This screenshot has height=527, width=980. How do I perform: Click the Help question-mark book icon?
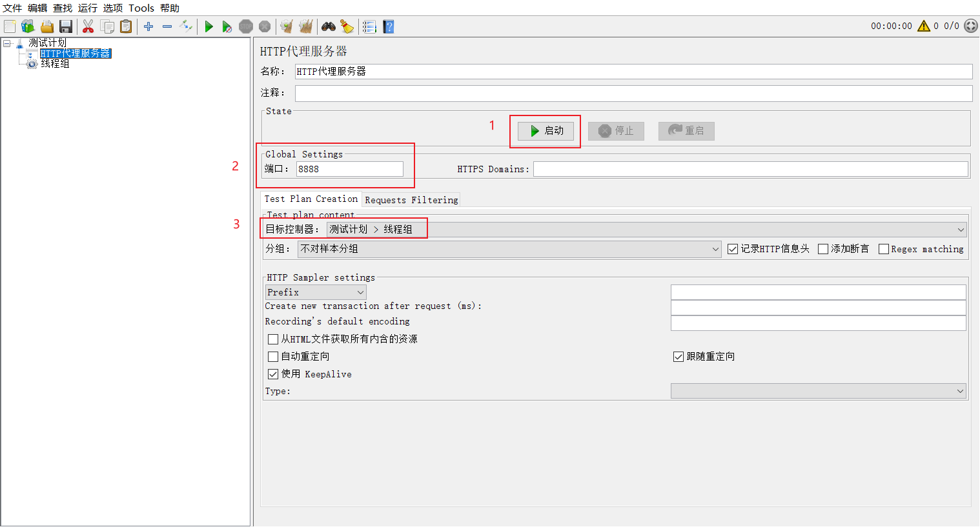point(388,26)
